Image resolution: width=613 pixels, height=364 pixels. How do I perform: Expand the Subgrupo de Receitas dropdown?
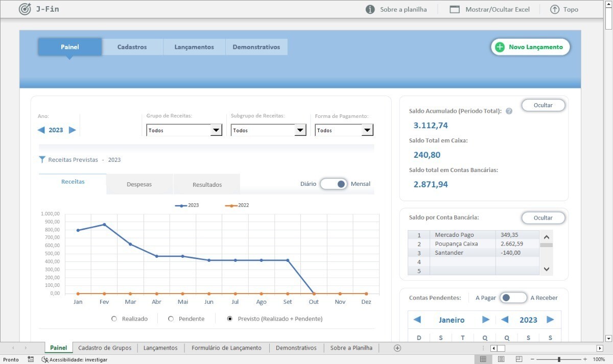(300, 130)
